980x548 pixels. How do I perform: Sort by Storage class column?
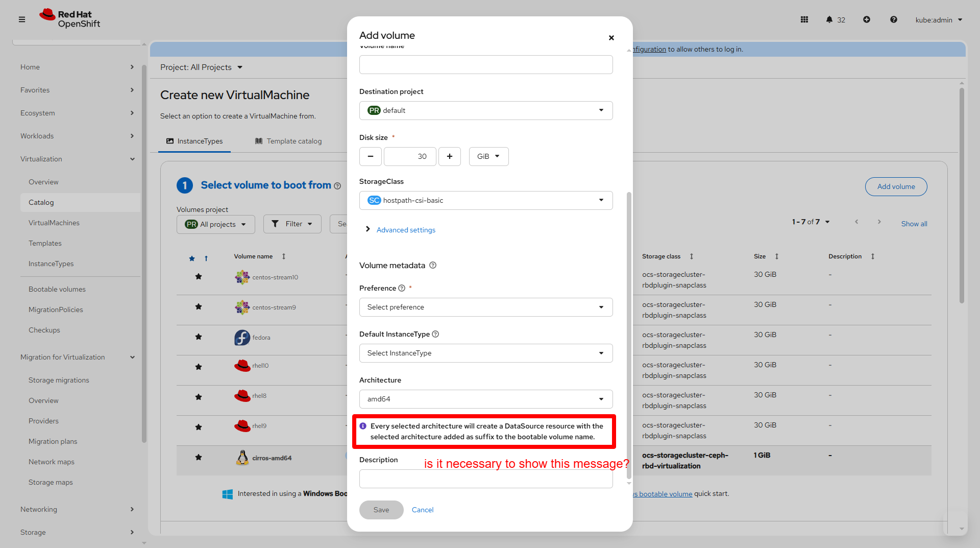668,256
